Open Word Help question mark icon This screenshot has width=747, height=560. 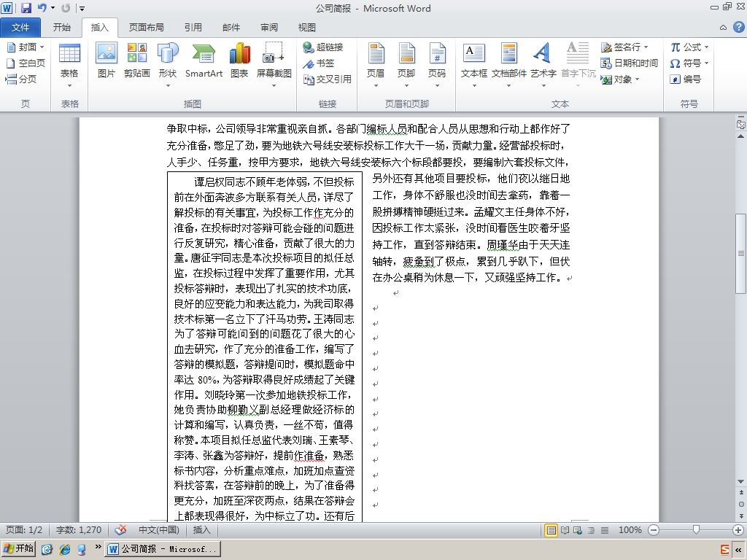738,27
